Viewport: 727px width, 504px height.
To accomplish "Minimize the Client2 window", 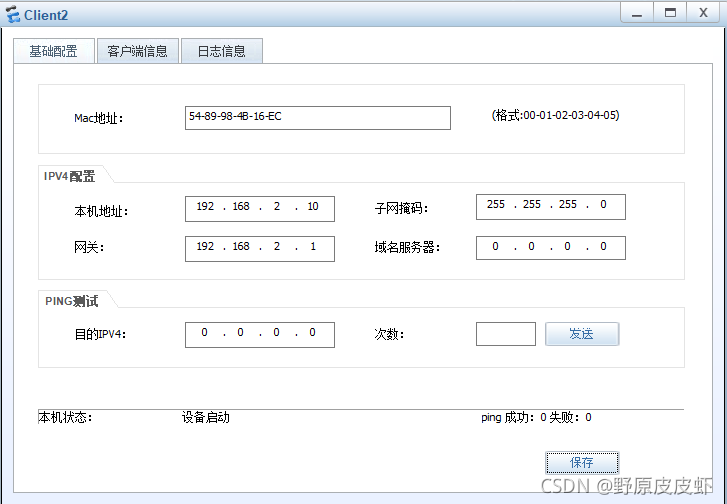I will pos(637,13).
